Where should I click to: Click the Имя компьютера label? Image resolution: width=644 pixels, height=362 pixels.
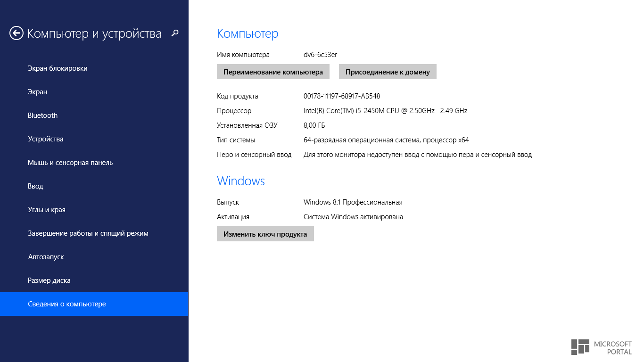click(x=243, y=55)
